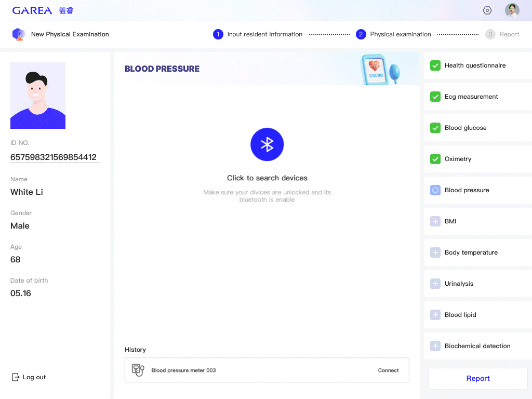The height and width of the screenshot is (399, 532).
Task: Go to step 3 circle
Action: tap(490, 34)
